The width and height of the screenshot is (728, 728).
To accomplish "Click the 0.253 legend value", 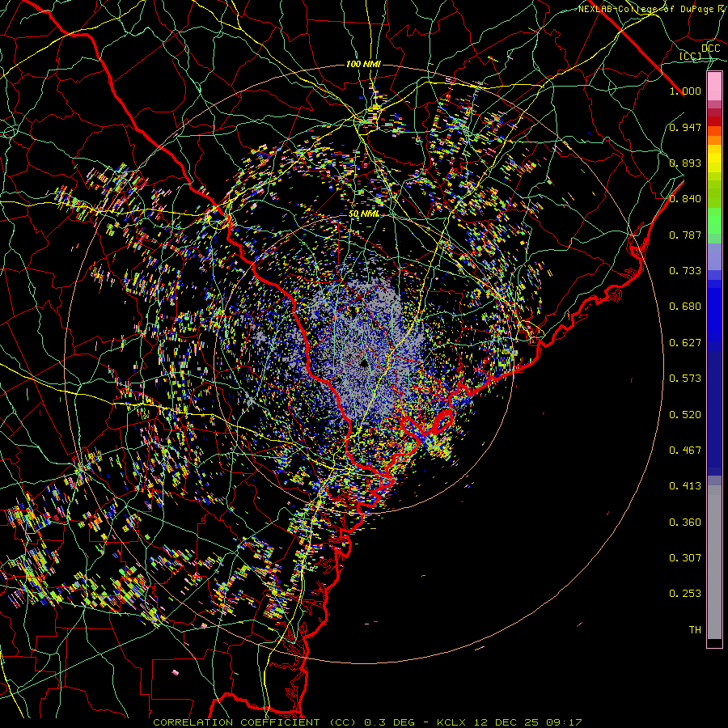I will (x=685, y=594).
